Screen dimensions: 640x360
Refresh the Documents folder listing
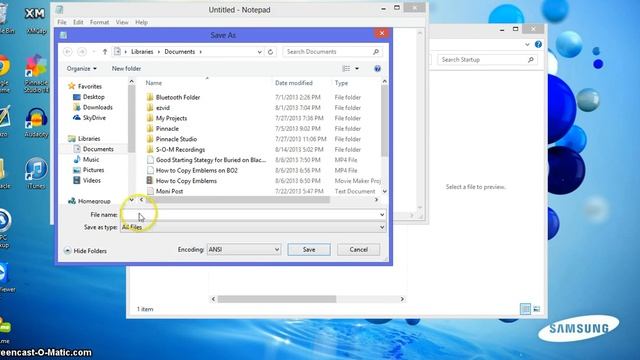point(270,52)
